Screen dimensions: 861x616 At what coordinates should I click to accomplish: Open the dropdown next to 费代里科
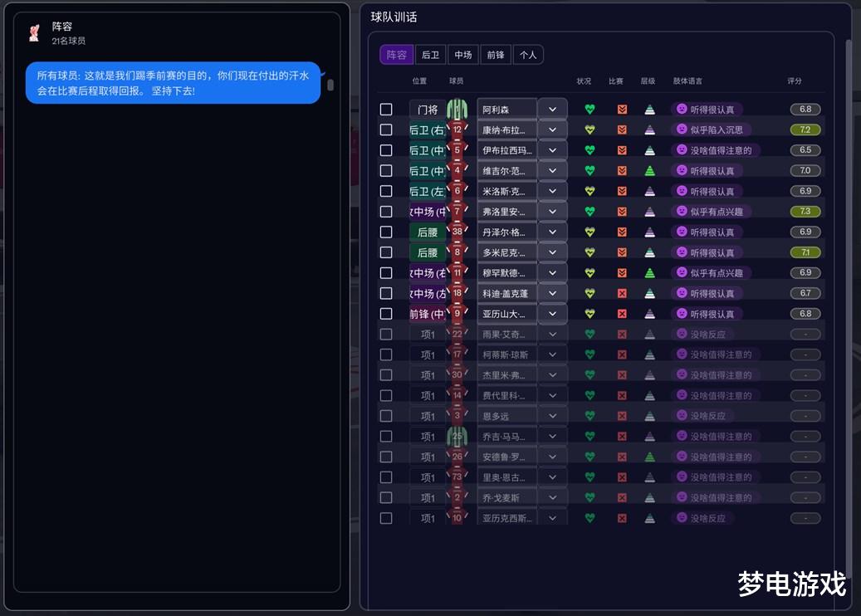[x=552, y=395]
